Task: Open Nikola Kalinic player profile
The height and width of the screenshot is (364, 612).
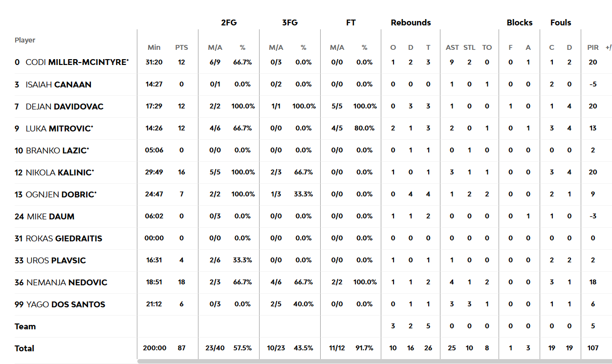Action: (x=60, y=172)
